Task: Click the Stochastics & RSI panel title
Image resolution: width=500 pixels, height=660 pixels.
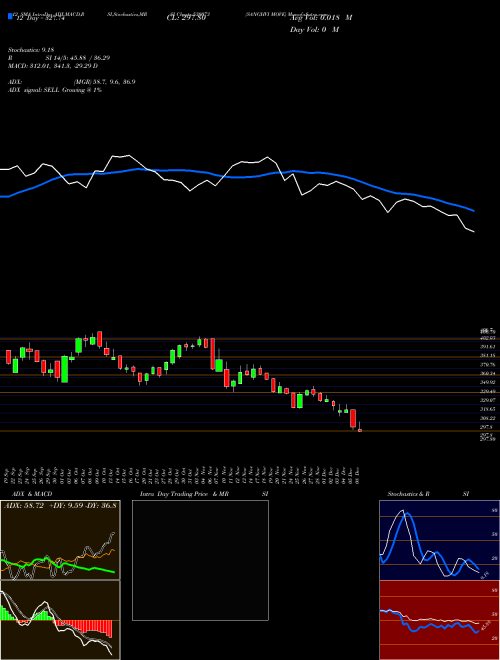Action: coord(428,494)
